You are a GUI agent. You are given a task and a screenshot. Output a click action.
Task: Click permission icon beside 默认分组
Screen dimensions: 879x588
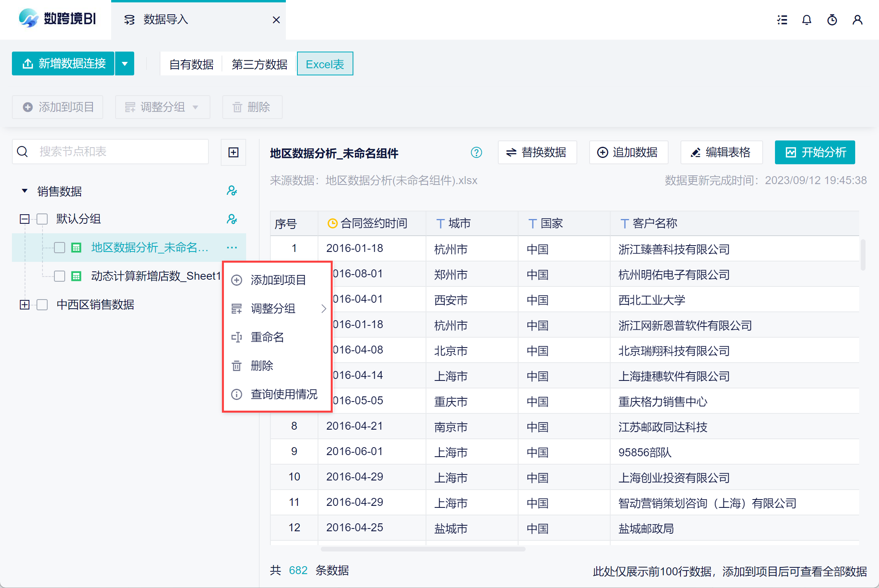[231, 219]
